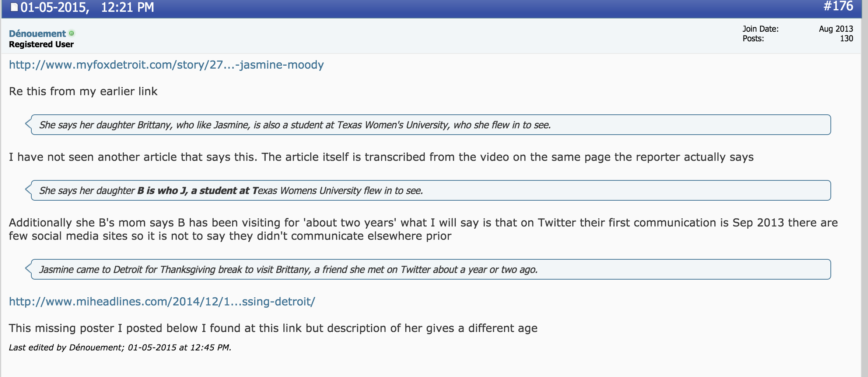Click the 'This missing poster I posted below' sentence
868x377 pixels.
click(x=273, y=328)
